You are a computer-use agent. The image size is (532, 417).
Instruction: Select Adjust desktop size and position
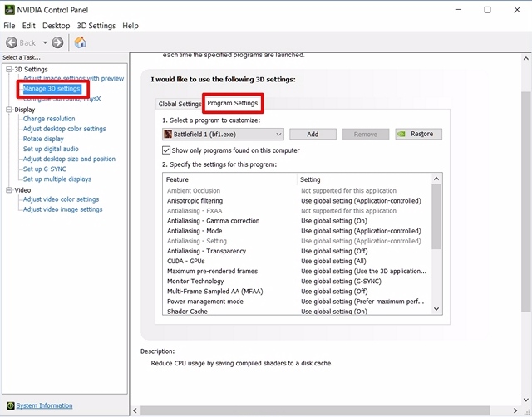pos(69,159)
